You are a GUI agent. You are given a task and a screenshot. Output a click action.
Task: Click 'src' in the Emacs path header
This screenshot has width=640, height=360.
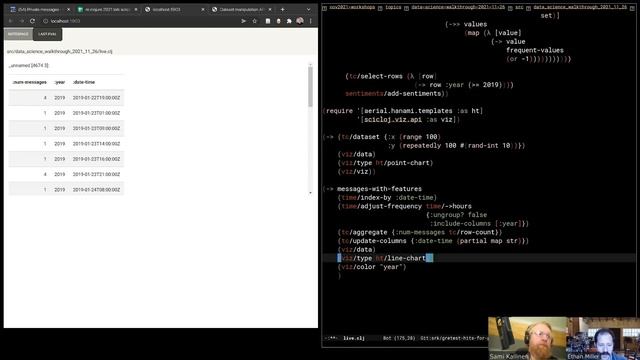[519, 7]
